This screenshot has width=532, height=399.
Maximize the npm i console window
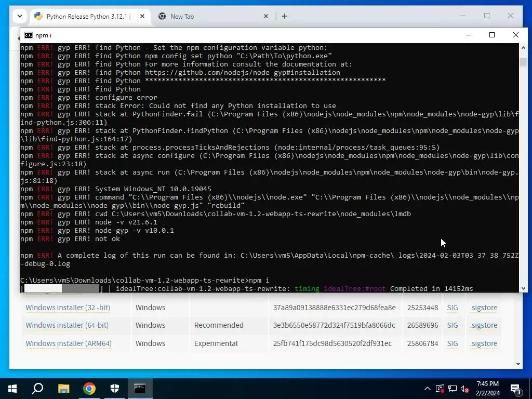(x=492, y=35)
